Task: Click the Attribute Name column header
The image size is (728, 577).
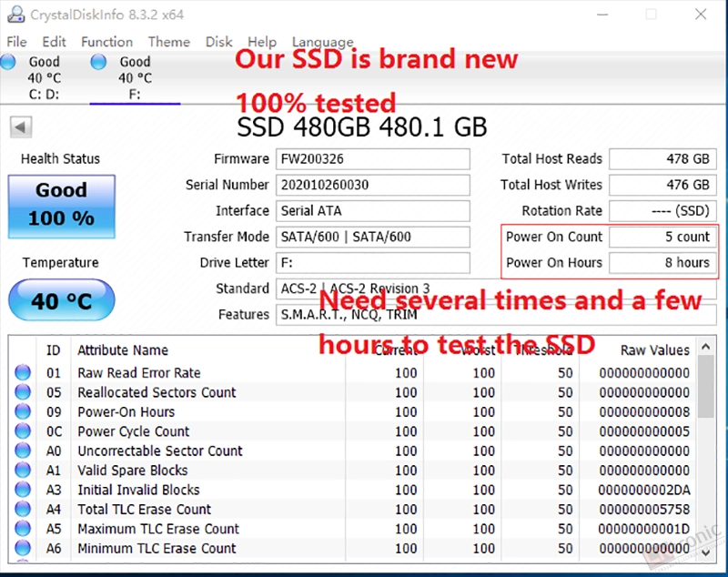Action: (123, 350)
